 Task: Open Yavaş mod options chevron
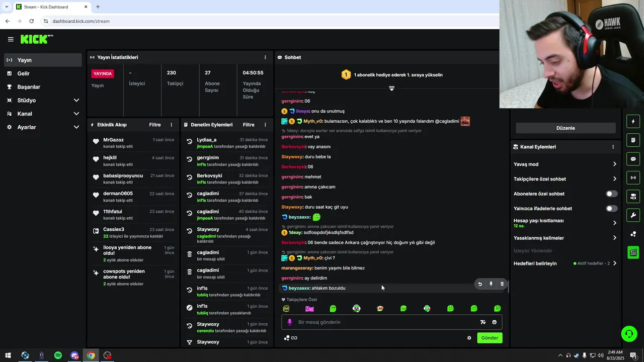tap(614, 164)
